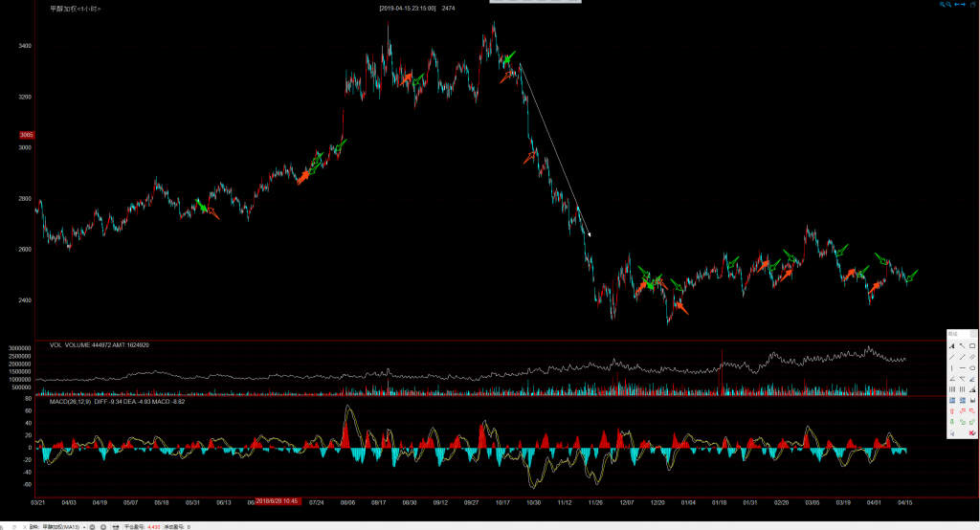Click the 2018/6/28 10:45 time axis marker
980x530 pixels.
pos(278,501)
